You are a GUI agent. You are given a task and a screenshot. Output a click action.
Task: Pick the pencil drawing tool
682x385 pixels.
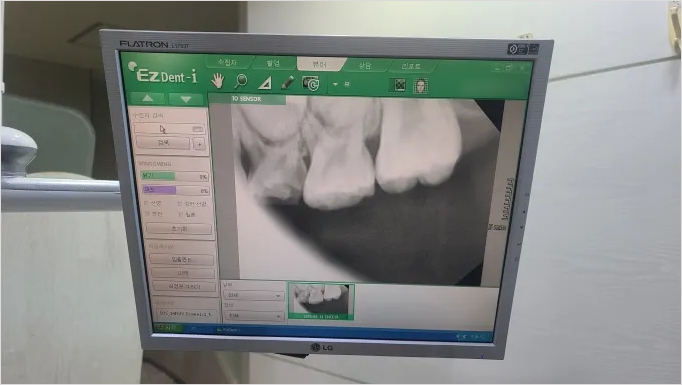(x=287, y=82)
